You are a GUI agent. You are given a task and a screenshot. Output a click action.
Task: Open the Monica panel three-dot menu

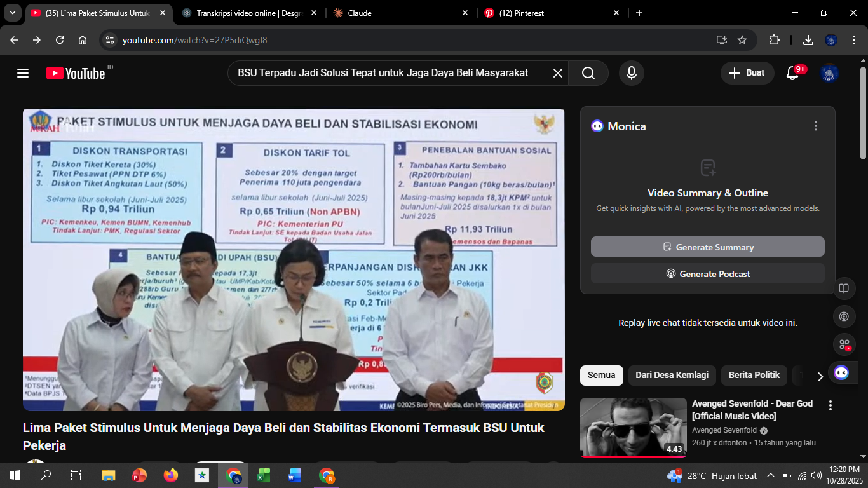coord(816,126)
